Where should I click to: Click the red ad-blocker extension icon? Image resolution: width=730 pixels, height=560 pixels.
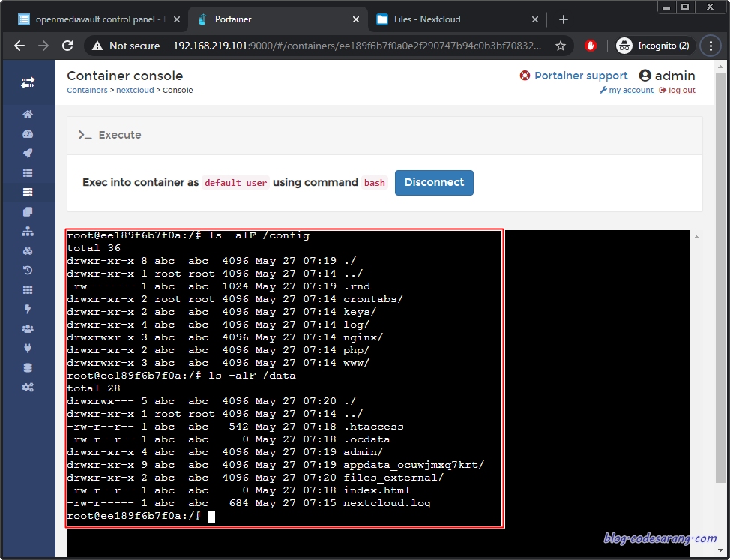pos(591,46)
